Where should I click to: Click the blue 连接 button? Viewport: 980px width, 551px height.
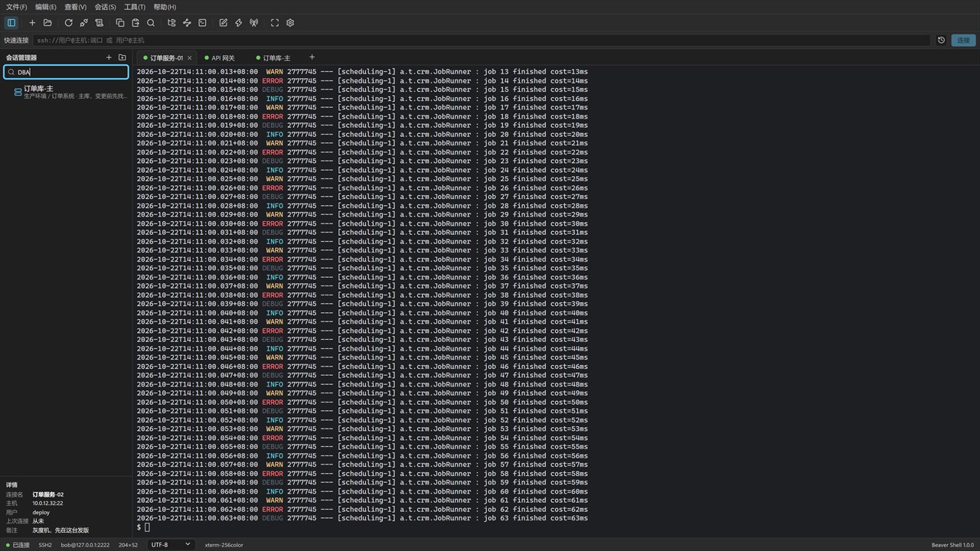point(963,41)
